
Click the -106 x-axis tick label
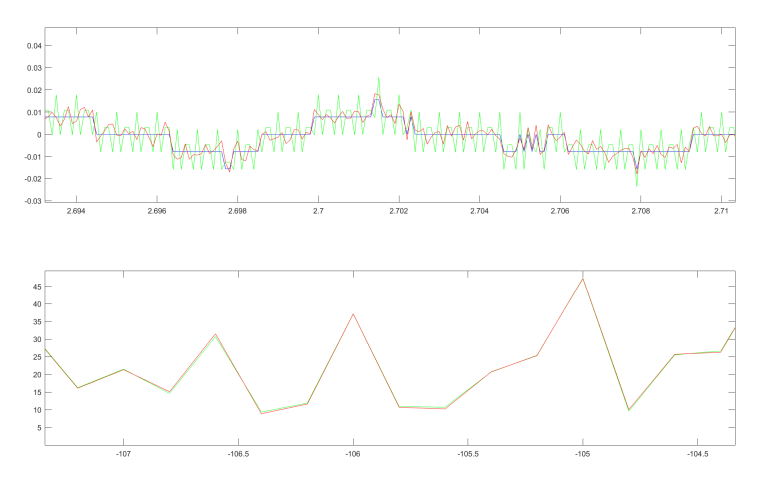coord(353,454)
